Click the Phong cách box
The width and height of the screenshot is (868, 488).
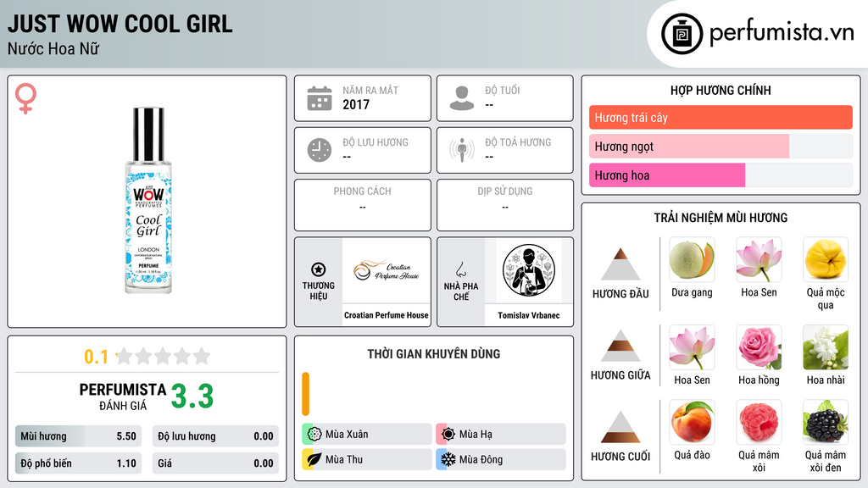[363, 205]
